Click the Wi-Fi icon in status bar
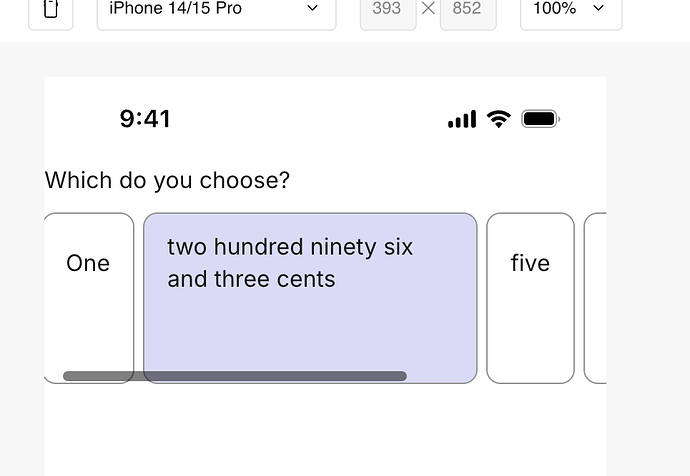 (499, 119)
